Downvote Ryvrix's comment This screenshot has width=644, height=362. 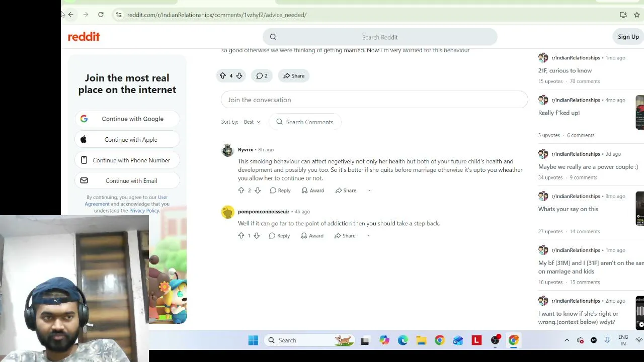click(x=257, y=191)
